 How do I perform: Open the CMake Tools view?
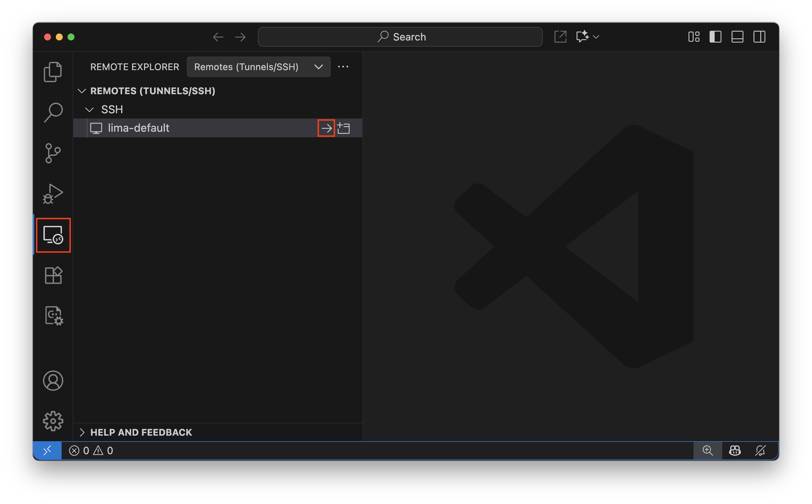(x=54, y=315)
